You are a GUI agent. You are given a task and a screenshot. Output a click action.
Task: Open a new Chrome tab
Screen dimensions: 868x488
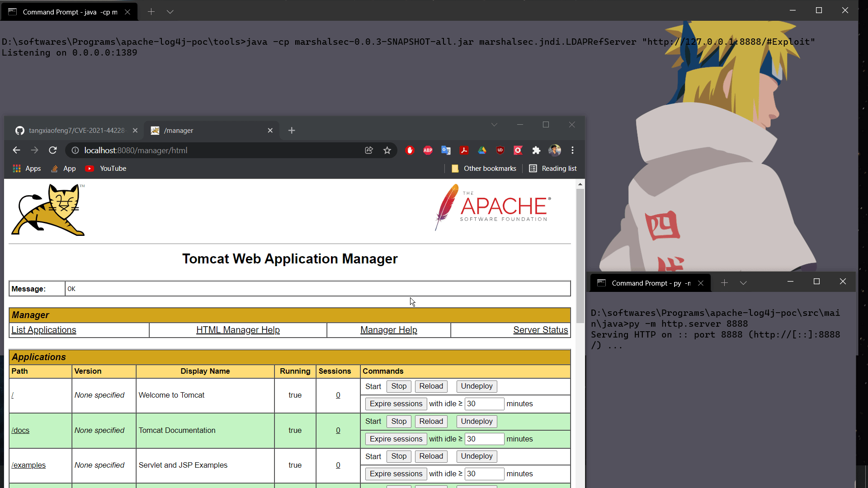(292, 131)
